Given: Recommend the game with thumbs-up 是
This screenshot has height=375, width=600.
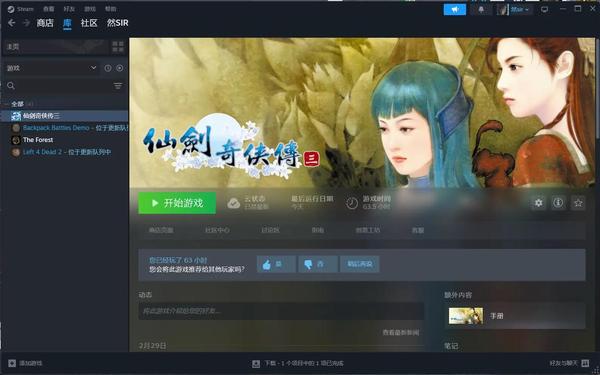Looking at the screenshot, I should click(276, 264).
